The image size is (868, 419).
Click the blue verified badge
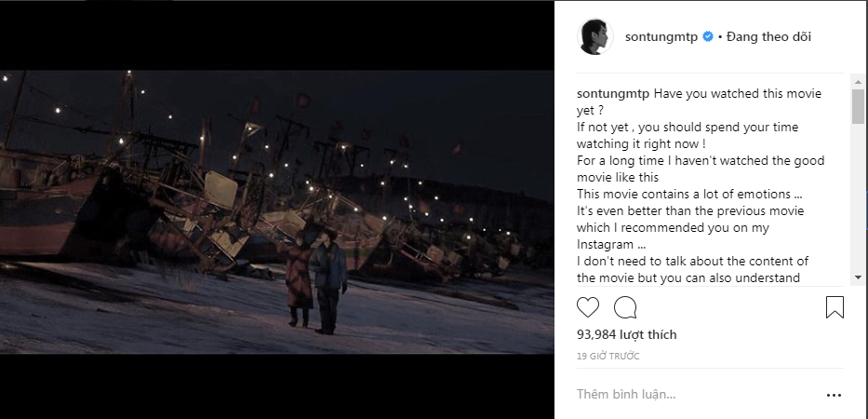pos(707,36)
